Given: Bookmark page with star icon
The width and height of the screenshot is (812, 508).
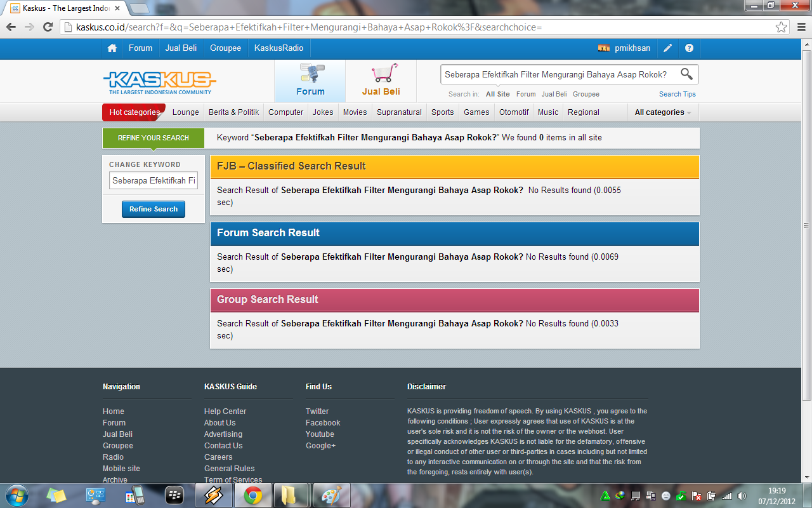Looking at the screenshot, I should click(x=781, y=27).
